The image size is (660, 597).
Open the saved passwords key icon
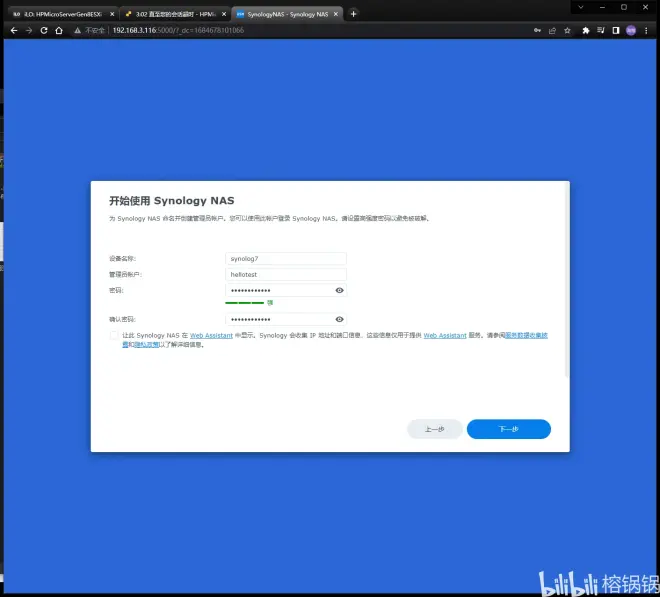point(537,30)
